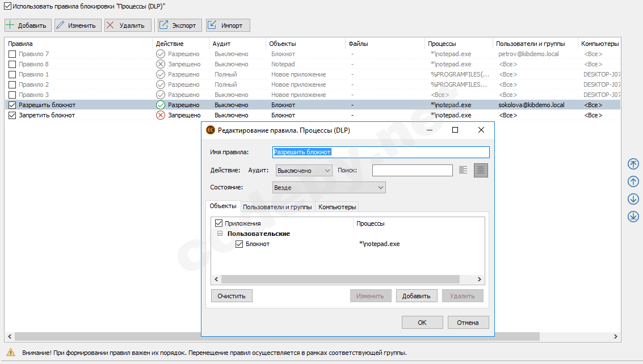
Task: Click the Экспорт toolbar button
Action: click(x=178, y=26)
